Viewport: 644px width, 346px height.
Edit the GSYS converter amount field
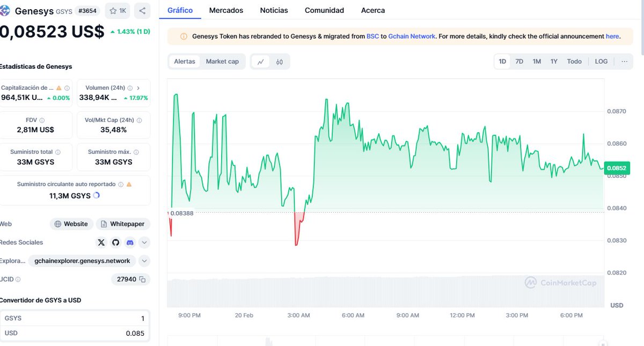[75, 318]
